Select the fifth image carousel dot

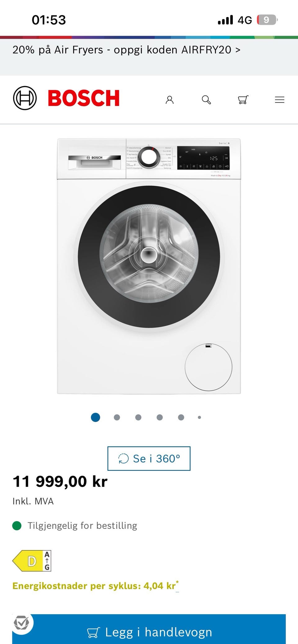(181, 417)
